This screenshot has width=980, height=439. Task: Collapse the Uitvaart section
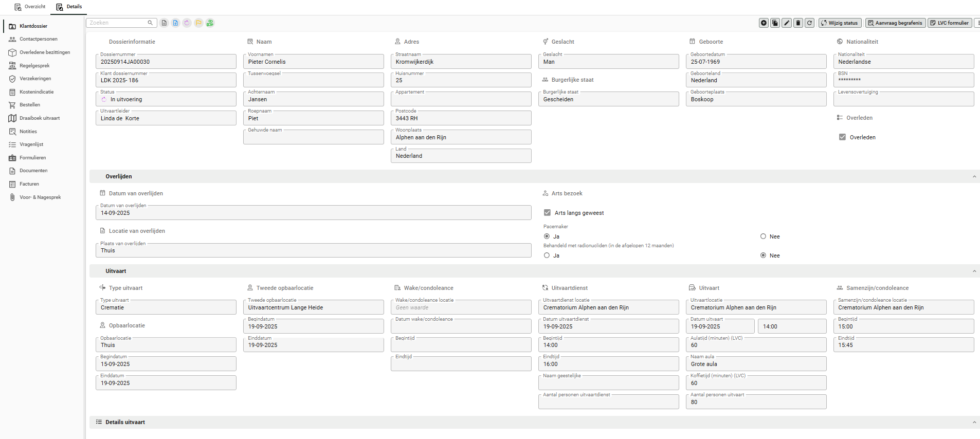[x=974, y=271]
